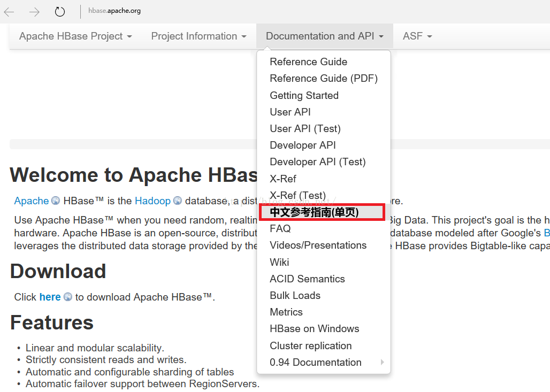Open HBase on Windows menu entry
Screen dimensions: 550x392
(x=315, y=329)
